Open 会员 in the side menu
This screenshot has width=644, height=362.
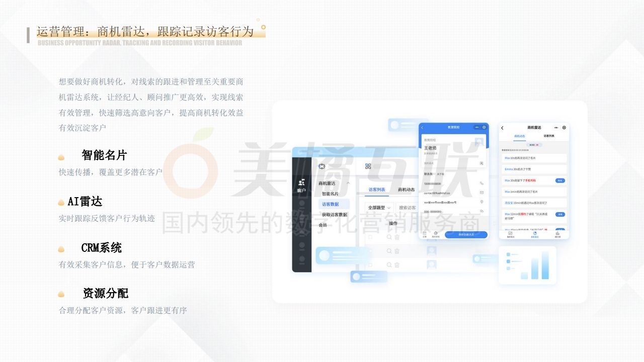coord(323,225)
